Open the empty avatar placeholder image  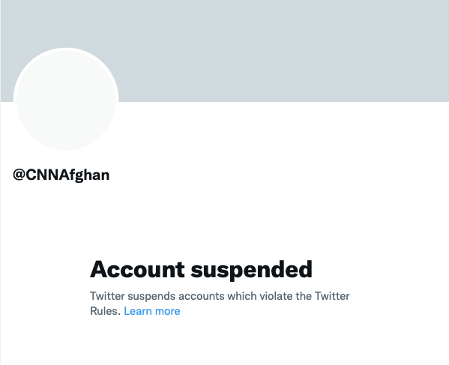coord(66,99)
